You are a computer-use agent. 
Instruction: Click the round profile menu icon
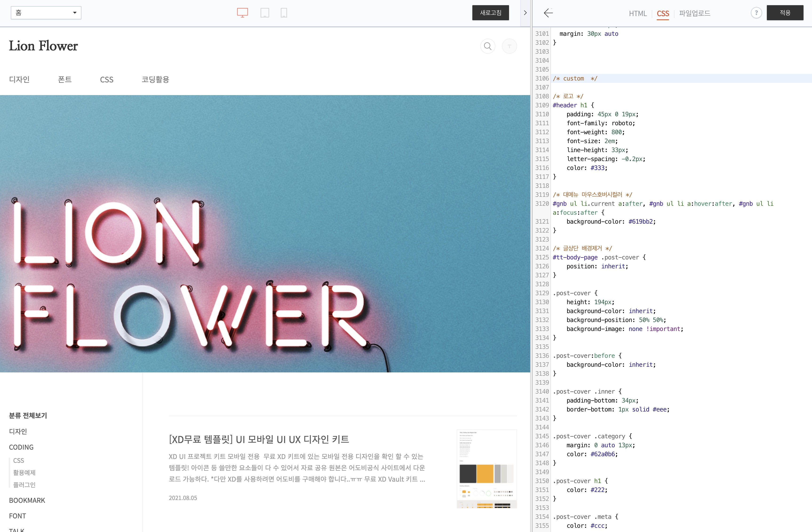(509, 46)
